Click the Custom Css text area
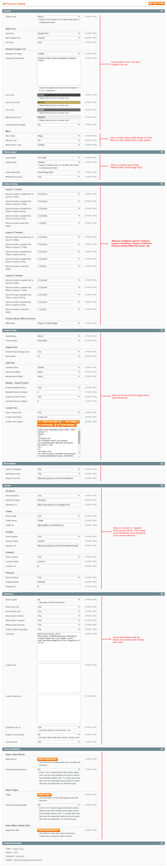 [x=59, y=678]
